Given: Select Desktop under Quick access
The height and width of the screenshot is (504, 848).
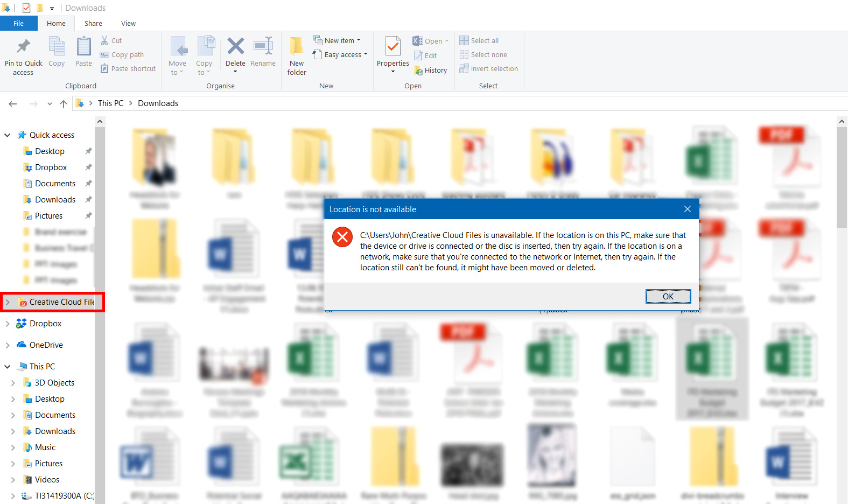Looking at the screenshot, I should coord(50,151).
